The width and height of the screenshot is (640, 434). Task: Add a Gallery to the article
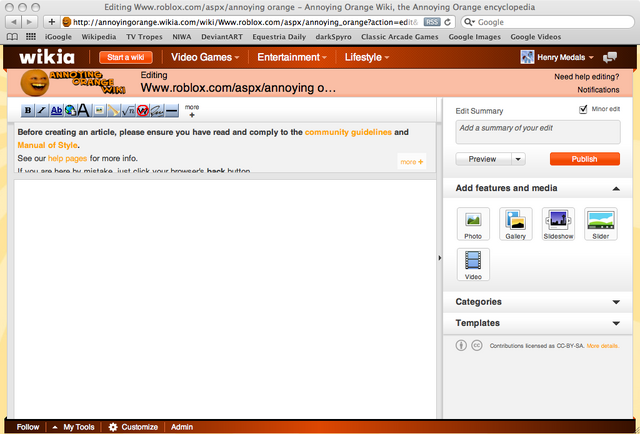pyautogui.click(x=516, y=224)
